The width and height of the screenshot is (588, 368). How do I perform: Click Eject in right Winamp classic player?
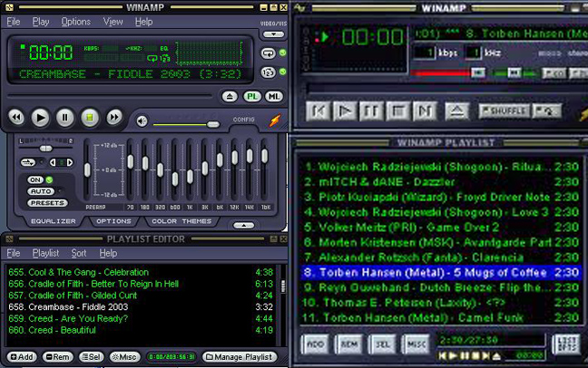456,111
